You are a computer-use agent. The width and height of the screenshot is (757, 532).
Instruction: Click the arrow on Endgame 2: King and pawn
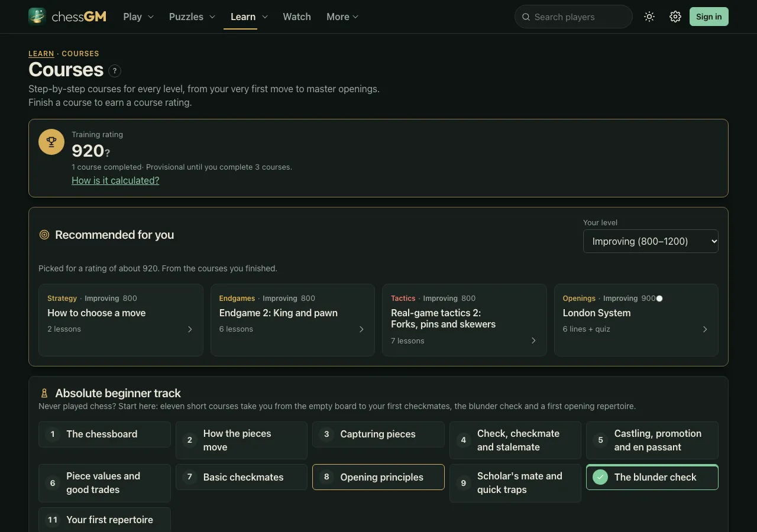(361, 329)
